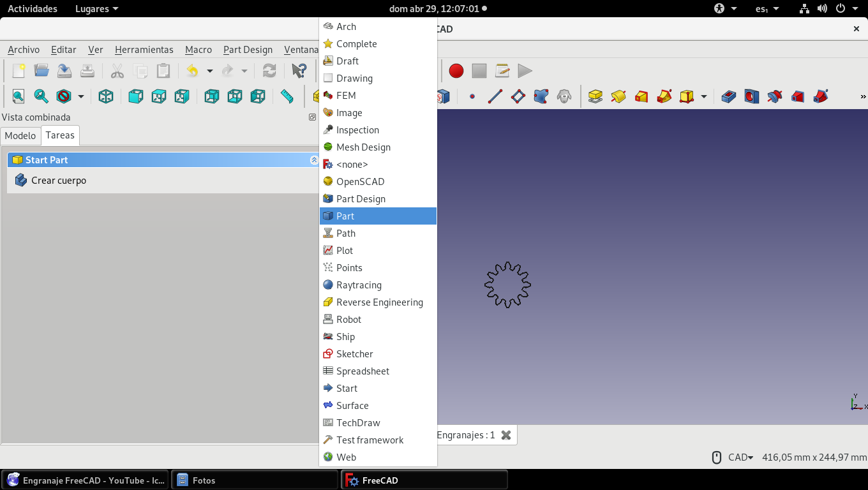Click the draw style icon
Screen dimensions: 868x490
(x=64, y=96)
